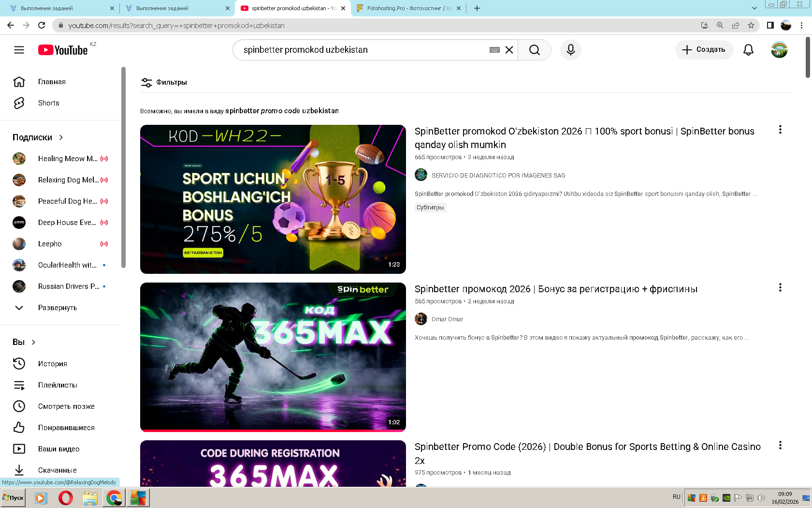Clear the search query with the X
The width and height of the screenshot is (812, 508).
509,50
